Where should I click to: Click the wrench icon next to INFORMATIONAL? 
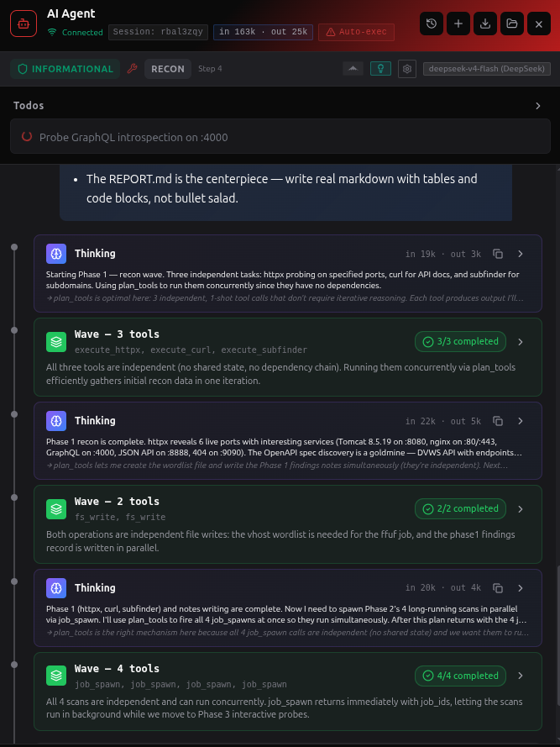coord(132,69)
